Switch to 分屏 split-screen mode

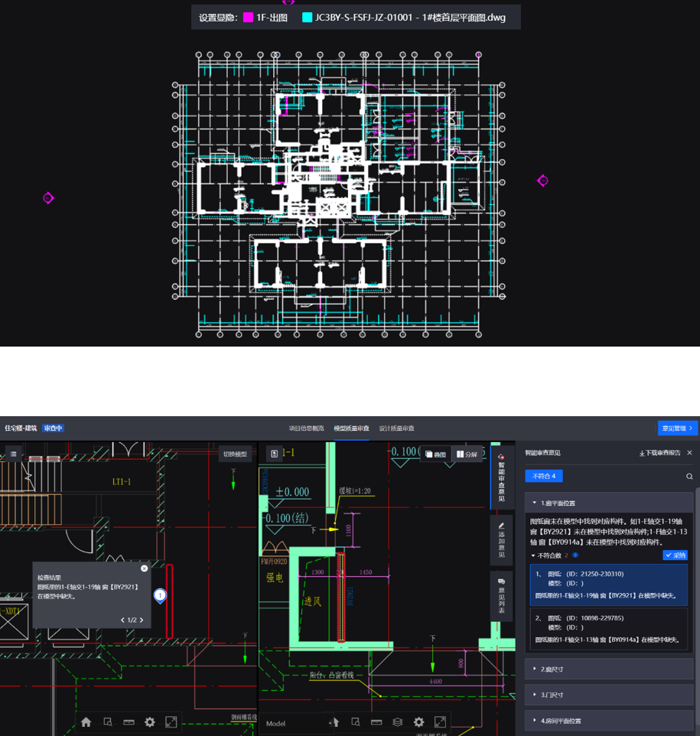click(467, 454)
